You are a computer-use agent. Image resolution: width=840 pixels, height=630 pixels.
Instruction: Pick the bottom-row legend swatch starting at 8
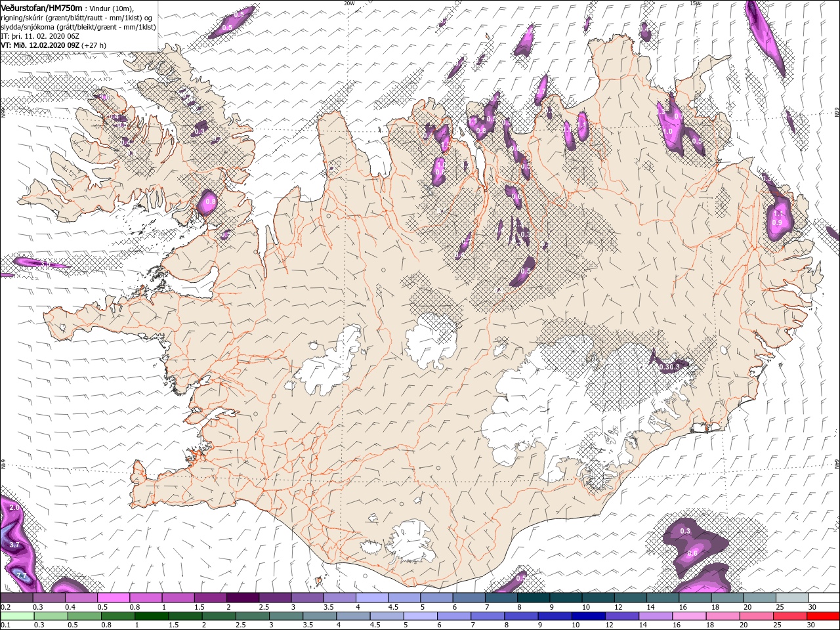[520, 616]
